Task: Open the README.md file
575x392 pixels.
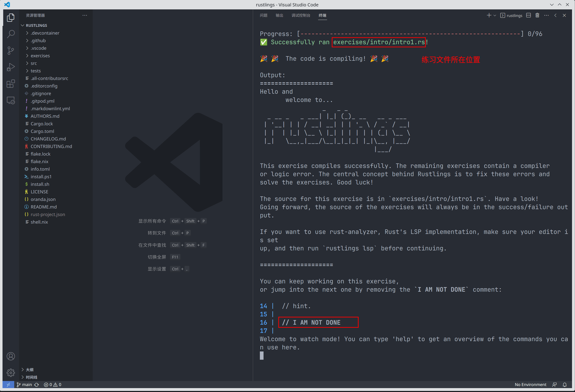Action: 56,207
